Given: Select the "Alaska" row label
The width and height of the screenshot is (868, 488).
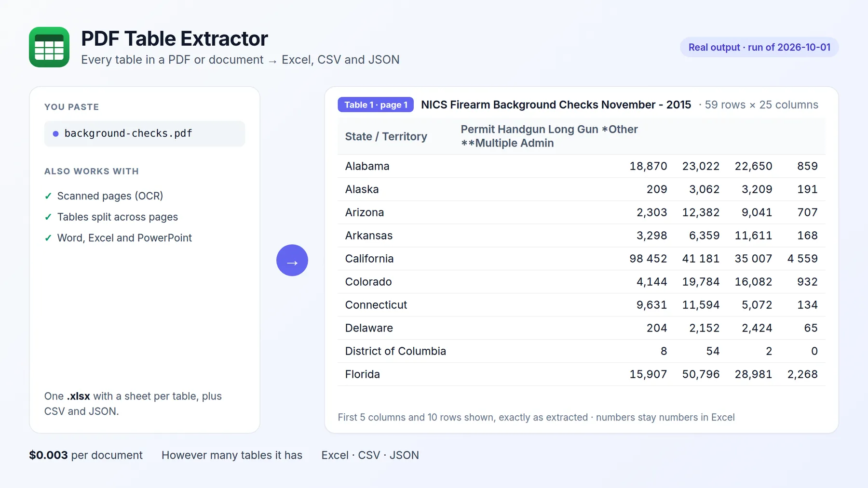Looking at the screenshot, I should (x=362, y=189).
